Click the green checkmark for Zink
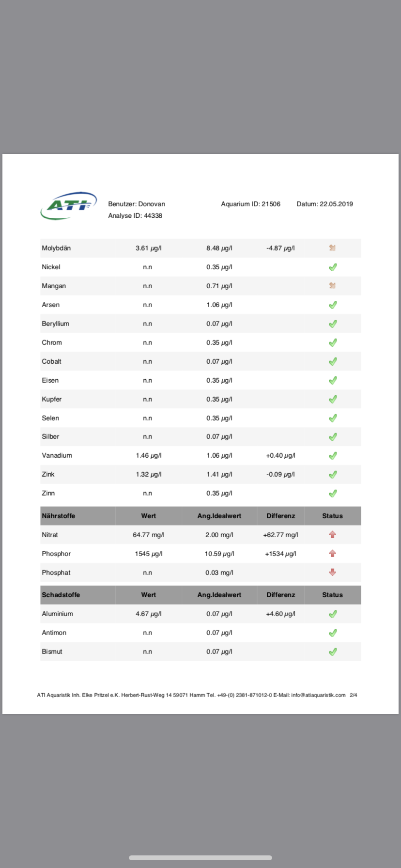 pyautogui.click(x=333, y=474)
